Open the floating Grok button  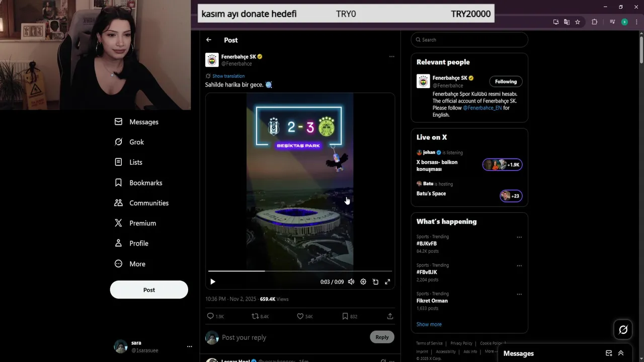(623, 330)
